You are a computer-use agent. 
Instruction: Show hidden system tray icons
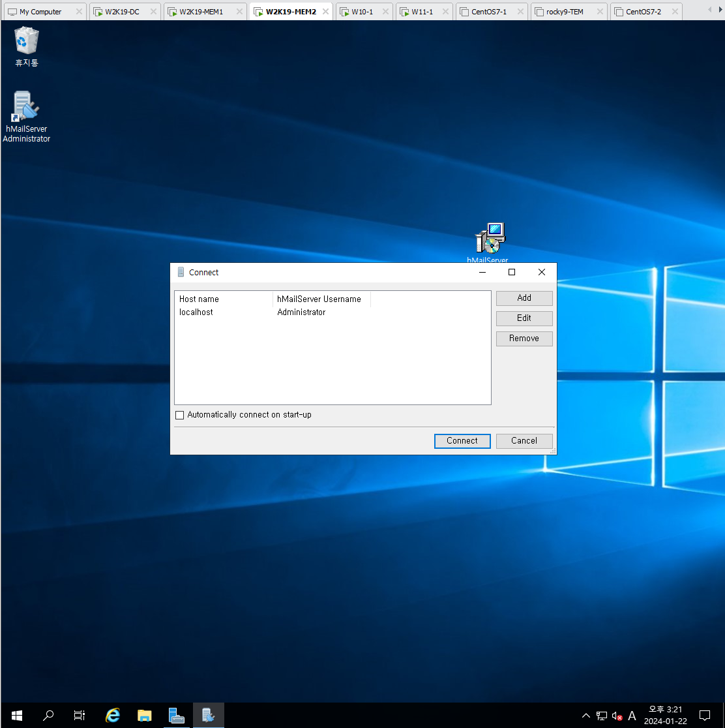[x=586, y=716]
